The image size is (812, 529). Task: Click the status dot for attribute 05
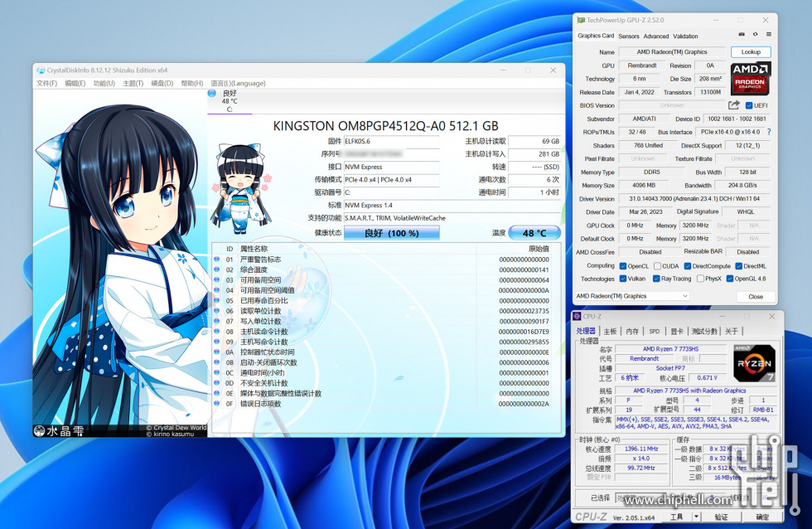216,300
